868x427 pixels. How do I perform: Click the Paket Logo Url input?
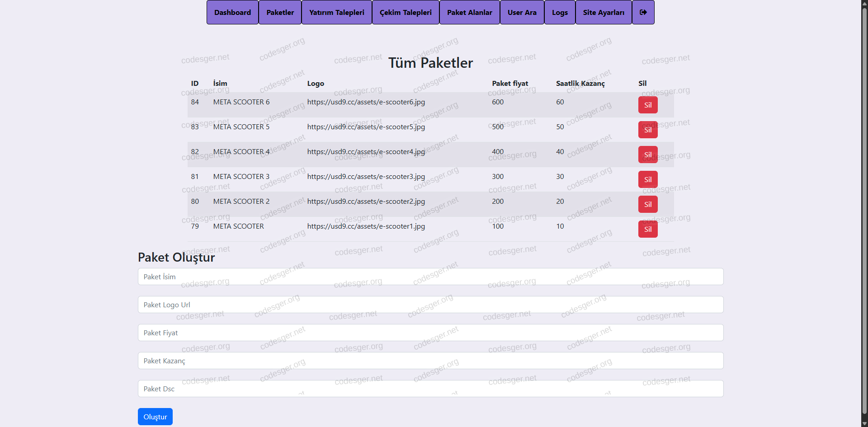(x=430, y=305)
